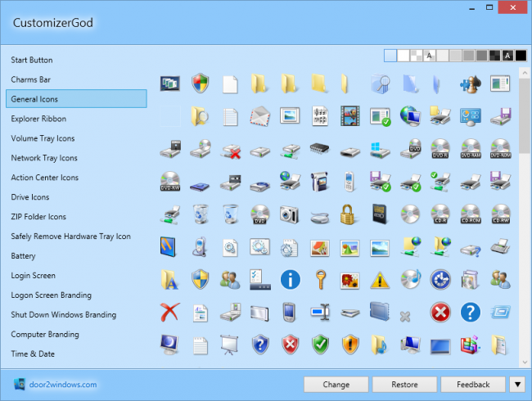The image size is (532, 401).
Task: Select the open envelope mail icon
Action: [260, 116]
